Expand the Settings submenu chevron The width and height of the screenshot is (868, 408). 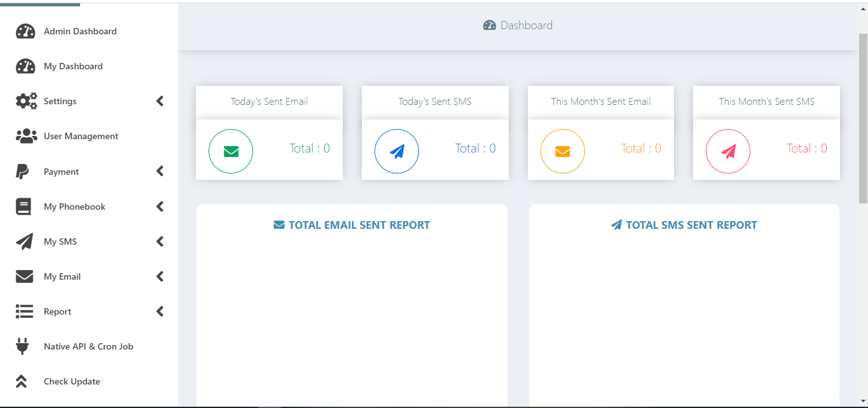click(160, 100)
